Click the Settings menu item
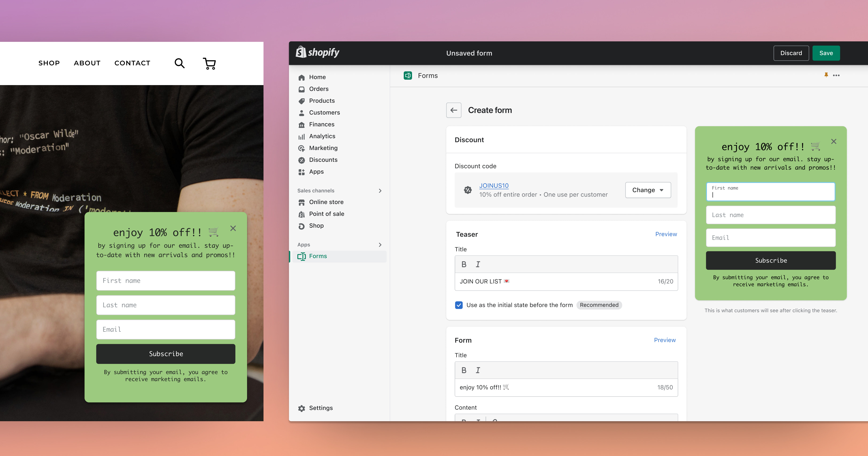Image resolution: width=868 pixels, height=456 pixels. [320, 408]
